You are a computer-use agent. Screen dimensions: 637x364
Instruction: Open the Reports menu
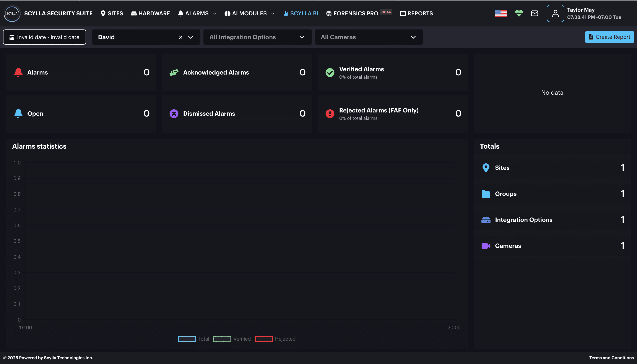click(x=416, y=13)
